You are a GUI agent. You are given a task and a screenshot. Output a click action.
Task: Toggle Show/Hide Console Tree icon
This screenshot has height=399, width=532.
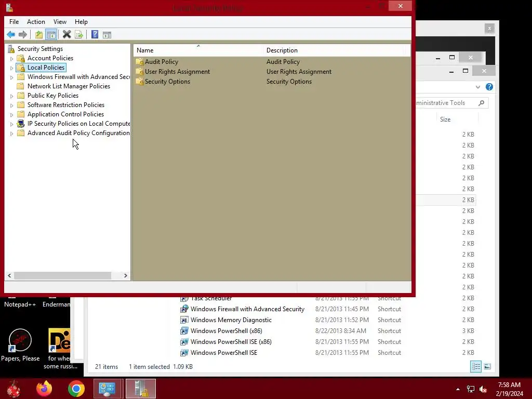pos(51,35)
